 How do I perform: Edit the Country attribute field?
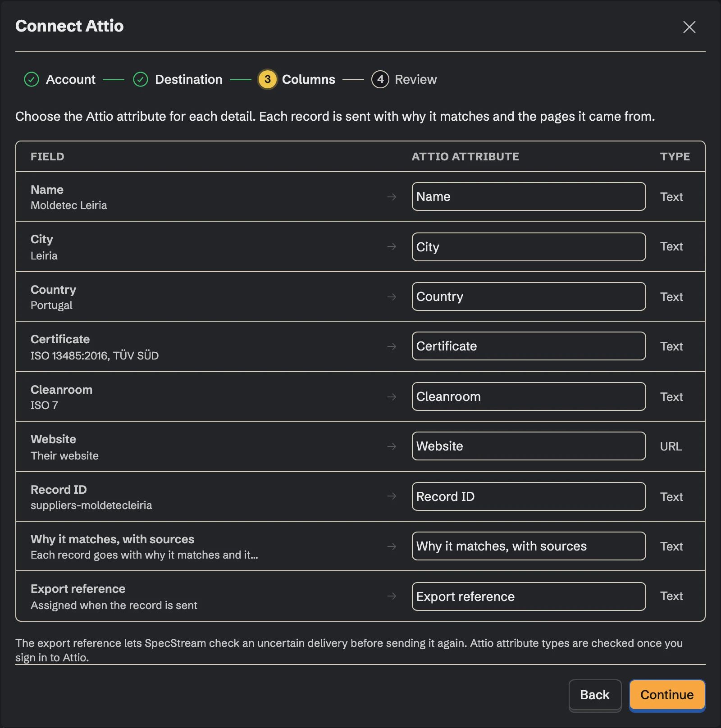click(529, 296)
